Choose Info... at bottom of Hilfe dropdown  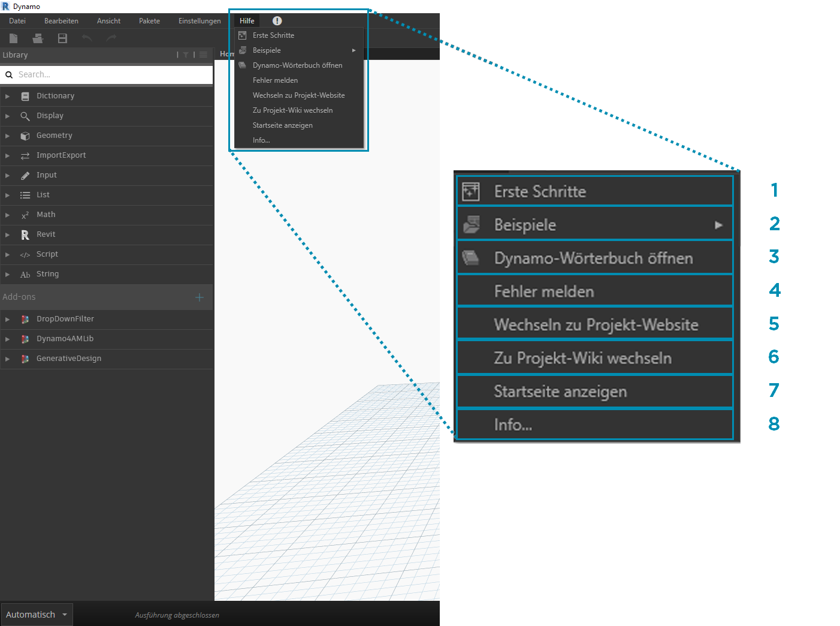pos(299,140)
